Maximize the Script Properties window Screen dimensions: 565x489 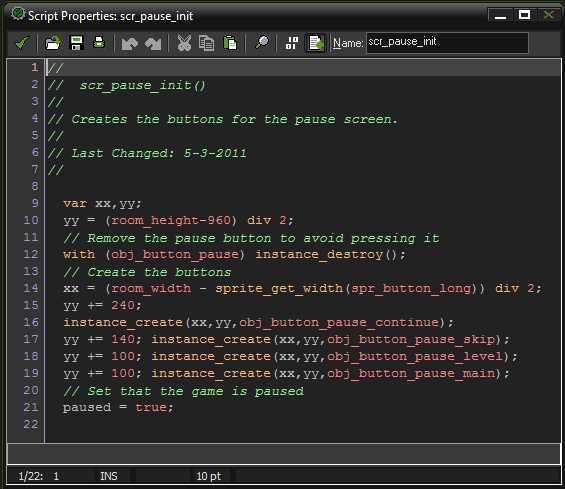coord(524,15)
